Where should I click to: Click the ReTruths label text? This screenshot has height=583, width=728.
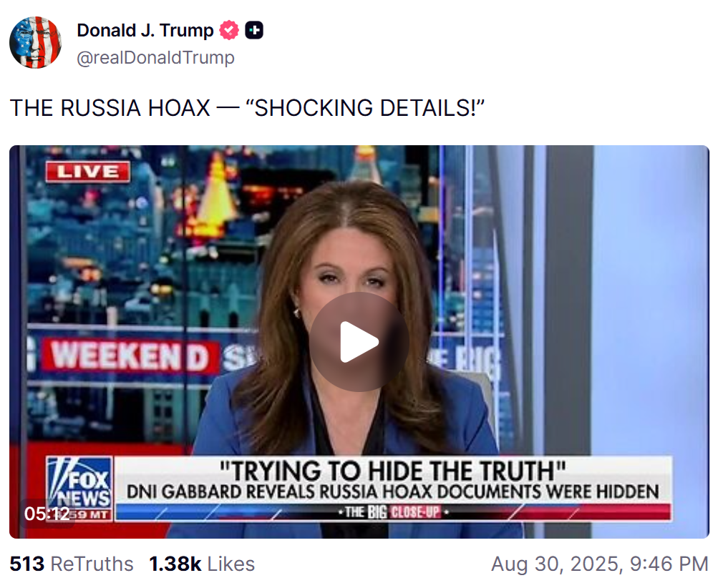pos(92,564)
